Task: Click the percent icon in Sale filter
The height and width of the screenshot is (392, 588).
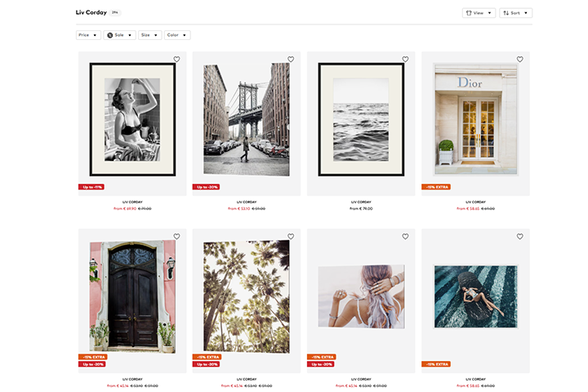Action: (110, 35)
